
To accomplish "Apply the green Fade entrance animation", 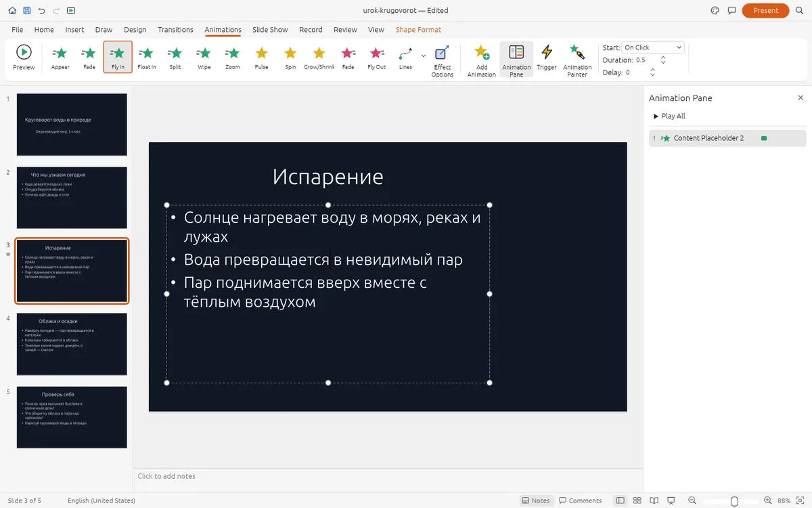I will [89, 58].
